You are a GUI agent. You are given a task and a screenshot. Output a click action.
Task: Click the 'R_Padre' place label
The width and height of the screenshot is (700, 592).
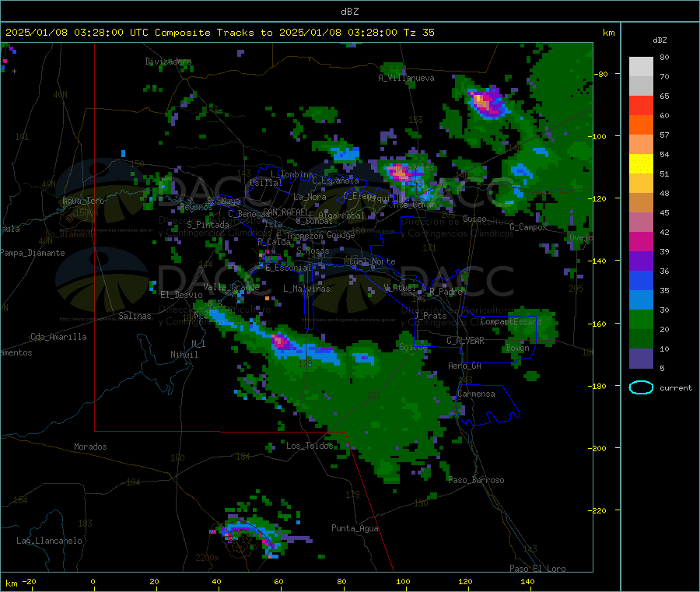[x=446, y=292]
